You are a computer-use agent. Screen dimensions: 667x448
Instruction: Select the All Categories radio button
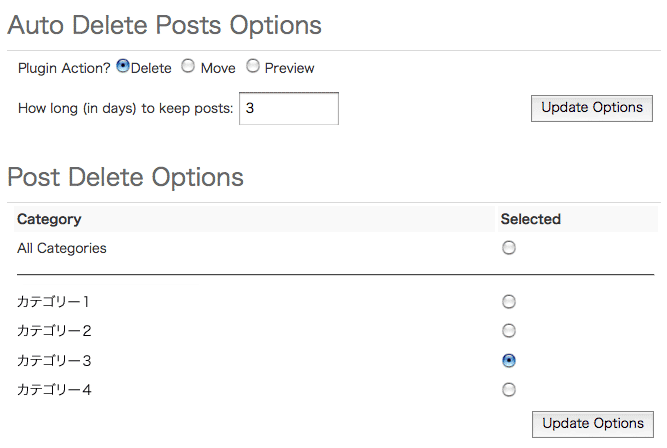[x=509, y=248]
